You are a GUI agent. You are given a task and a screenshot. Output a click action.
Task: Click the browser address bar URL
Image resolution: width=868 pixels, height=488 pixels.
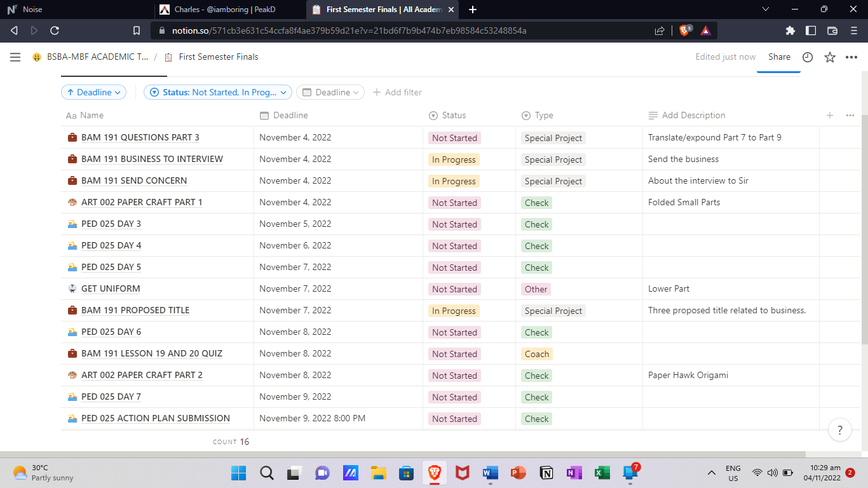pyautogui.click(x=349, y=30)
